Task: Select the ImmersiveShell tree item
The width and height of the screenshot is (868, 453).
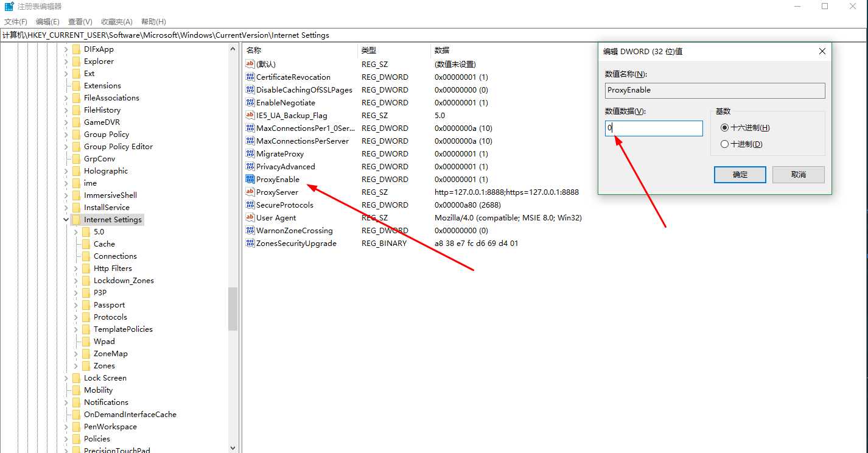Action: coord(110,195)
